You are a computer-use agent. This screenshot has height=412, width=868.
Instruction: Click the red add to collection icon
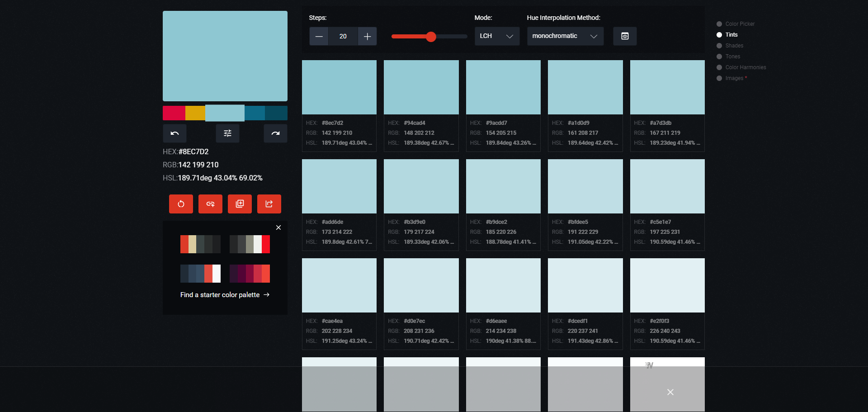(240, 204)
